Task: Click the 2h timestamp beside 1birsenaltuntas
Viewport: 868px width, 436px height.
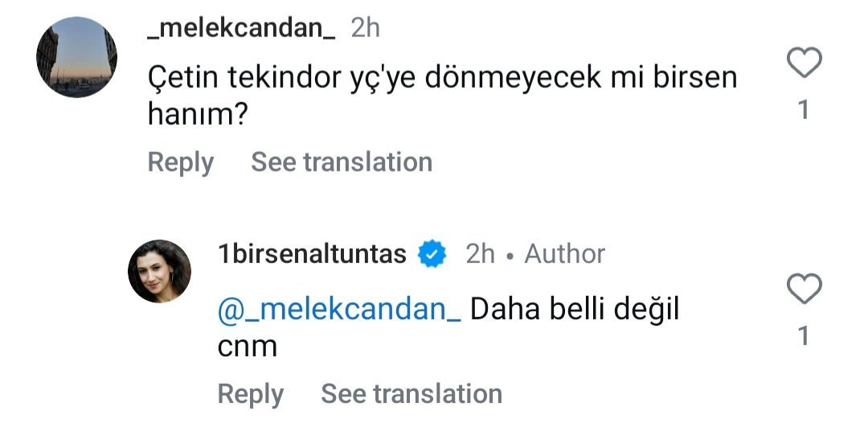Action: point(480,254)
